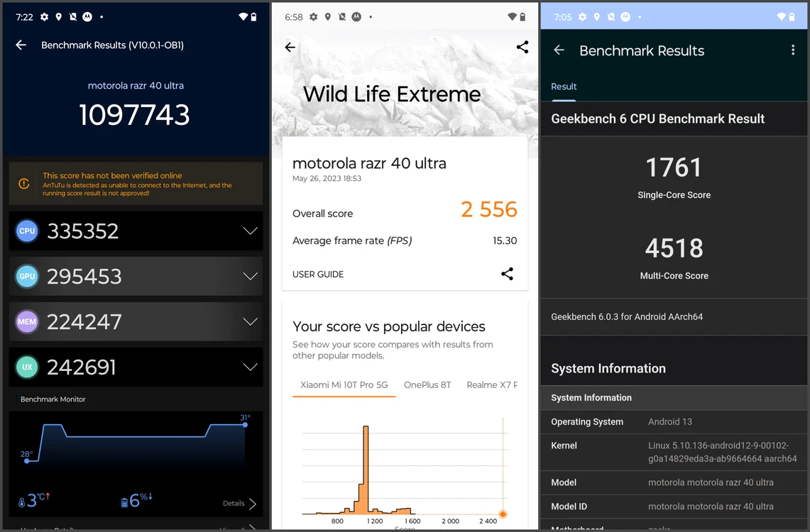Tap the Overall score 2 556 value
The height and width of the screenshot is (532, 810).
(488, 209)
